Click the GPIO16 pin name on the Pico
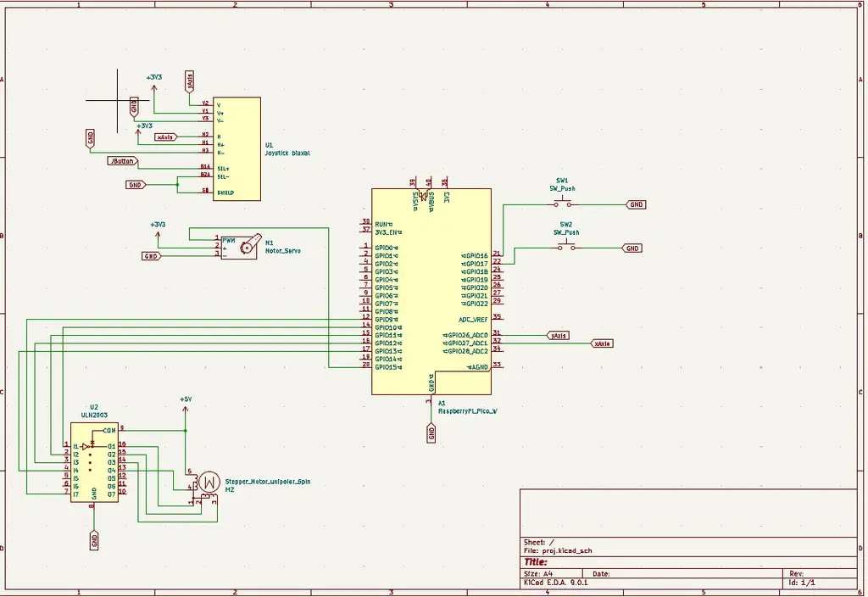868x597 pixels. 476,256
